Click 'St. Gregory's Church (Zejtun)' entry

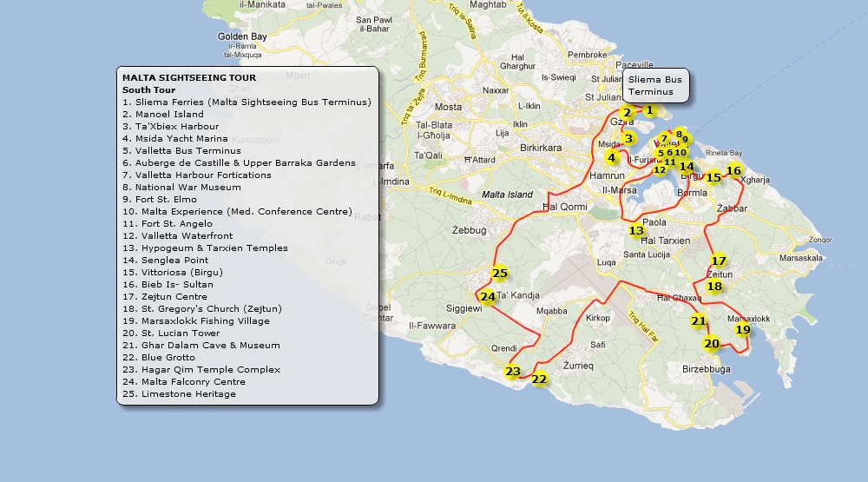[x=202, y=309]
